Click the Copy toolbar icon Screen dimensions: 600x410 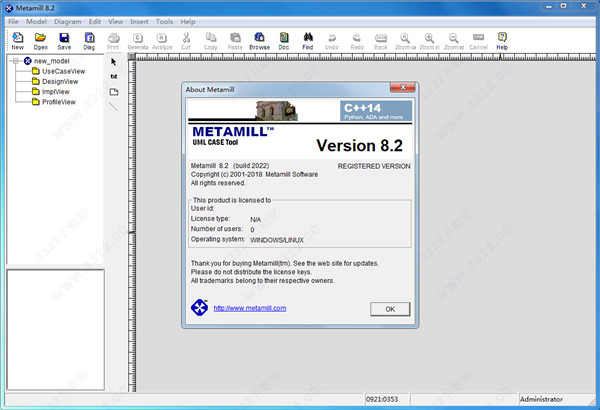click(x=210, y=38)
